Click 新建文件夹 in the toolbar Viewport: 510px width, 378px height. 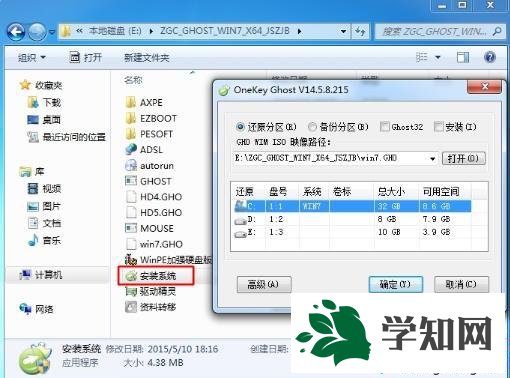147,58
